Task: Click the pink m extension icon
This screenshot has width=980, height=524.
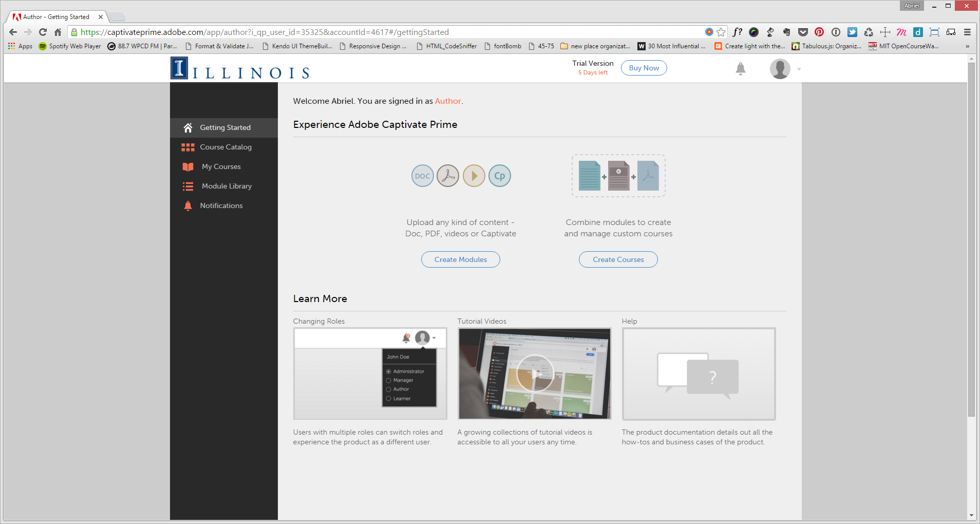Action: click(x=901, y=32)
